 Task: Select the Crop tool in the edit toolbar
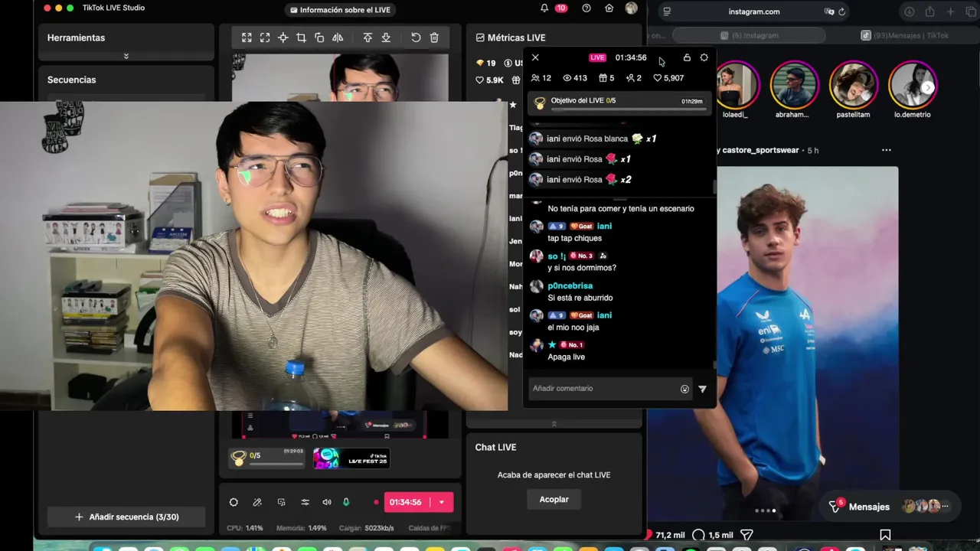pyautogui.click(x=301, y=37)
